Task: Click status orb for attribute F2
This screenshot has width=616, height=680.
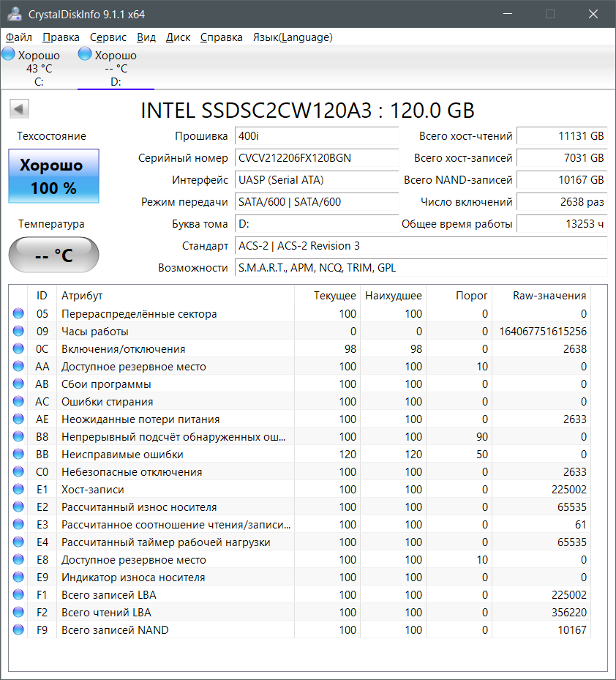Action: pyautogui.click(x=18, y=613)
